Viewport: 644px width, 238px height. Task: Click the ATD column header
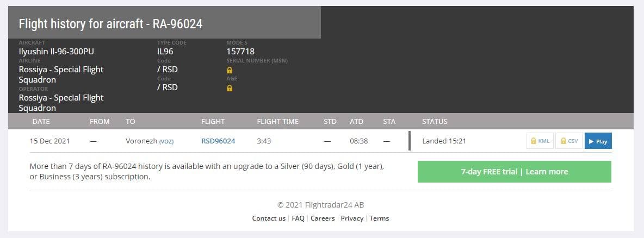click(356, 122)
